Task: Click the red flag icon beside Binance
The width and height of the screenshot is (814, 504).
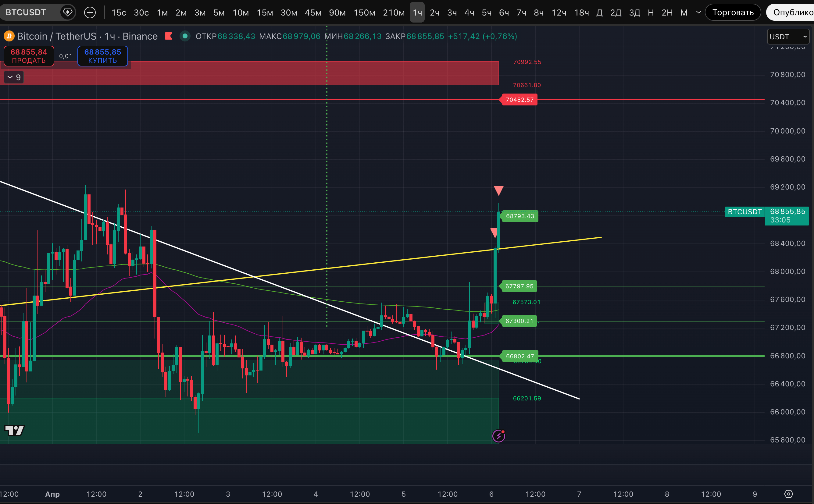Action: pyautogui.click(x=169, y=36)
